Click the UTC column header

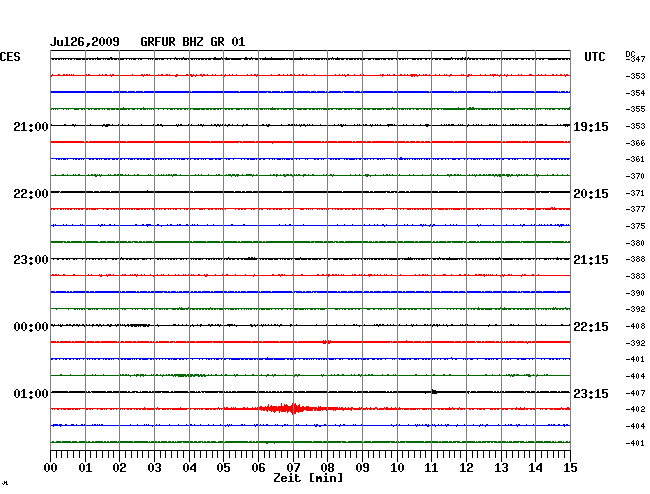coord(594,57)
